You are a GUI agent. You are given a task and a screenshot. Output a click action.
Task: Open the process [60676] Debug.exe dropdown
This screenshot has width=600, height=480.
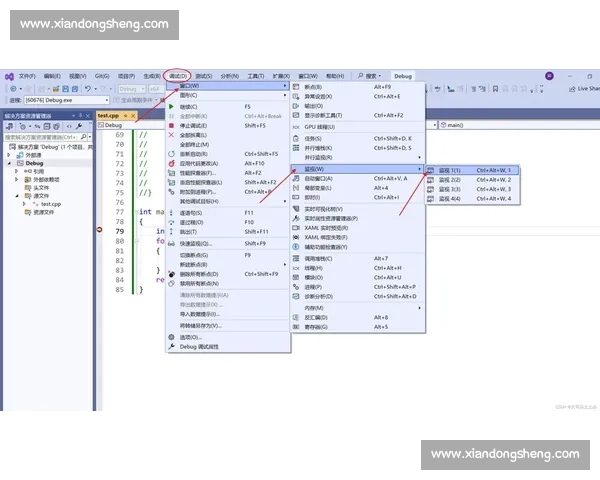[67, 100]
